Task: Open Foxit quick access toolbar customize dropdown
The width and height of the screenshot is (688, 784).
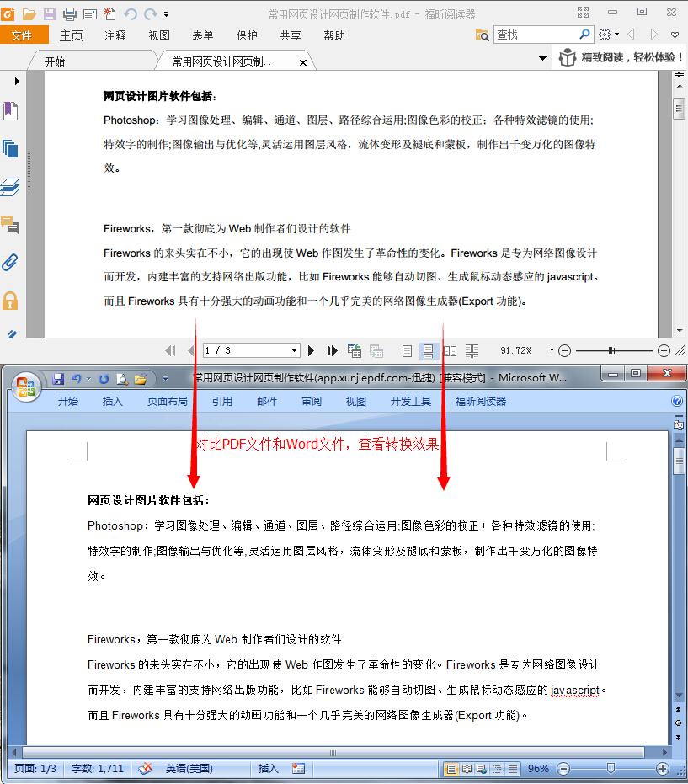Action: (x=167, y=14)
